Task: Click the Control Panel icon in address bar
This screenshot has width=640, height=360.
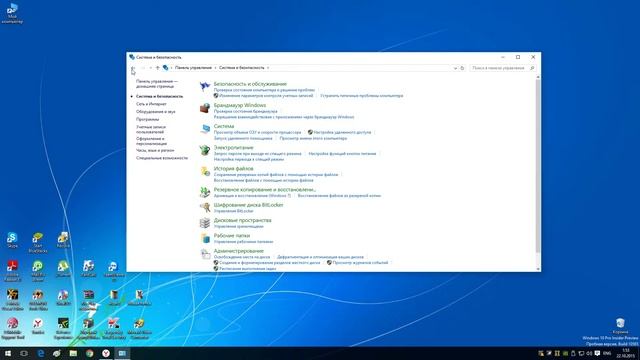Action: [165, 68]
